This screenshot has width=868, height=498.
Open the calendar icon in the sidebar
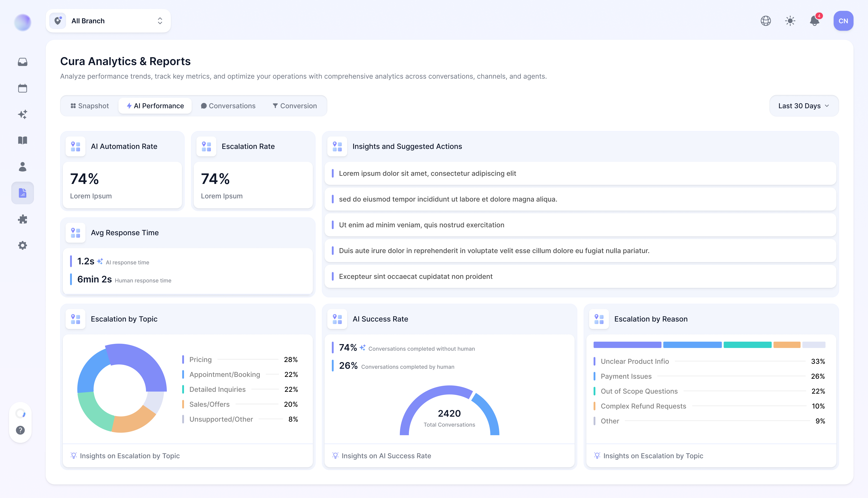click(23, 88)
